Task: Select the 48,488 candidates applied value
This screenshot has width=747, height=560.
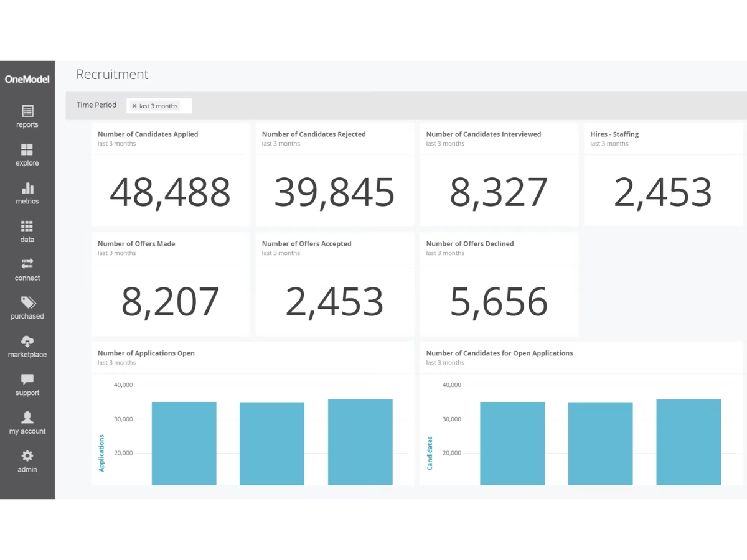Action: [170, 192]
